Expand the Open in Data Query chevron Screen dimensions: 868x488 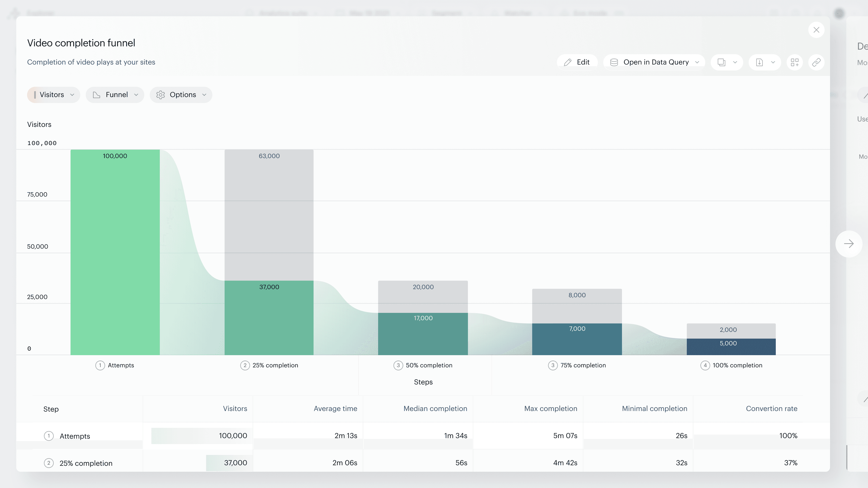click(x=697, y=62)
